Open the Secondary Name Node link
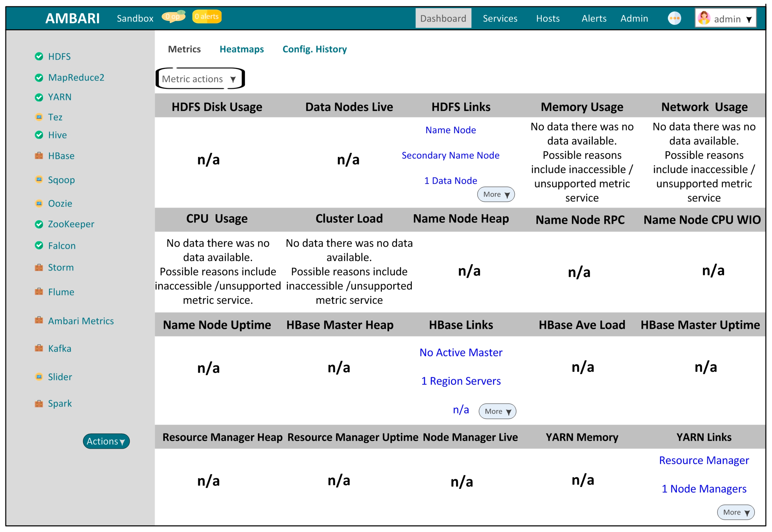Image resolution: width=772 pixels, height=532 pixels. [450, 155]
